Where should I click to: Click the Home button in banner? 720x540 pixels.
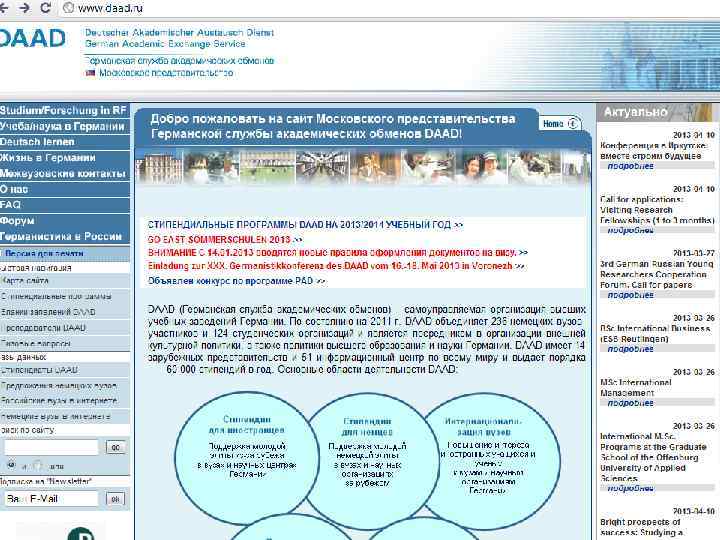[x=560, y=124]
